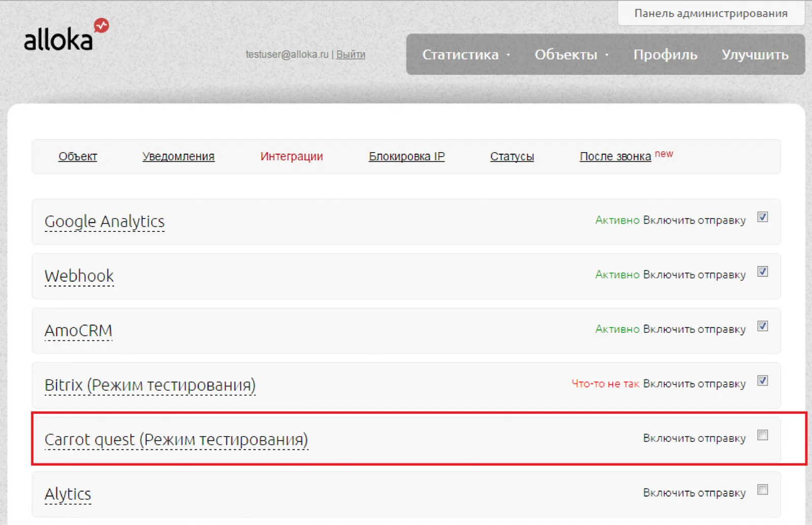Open the Панель администрирования button

pyautogui.click(x=710, y=13)
